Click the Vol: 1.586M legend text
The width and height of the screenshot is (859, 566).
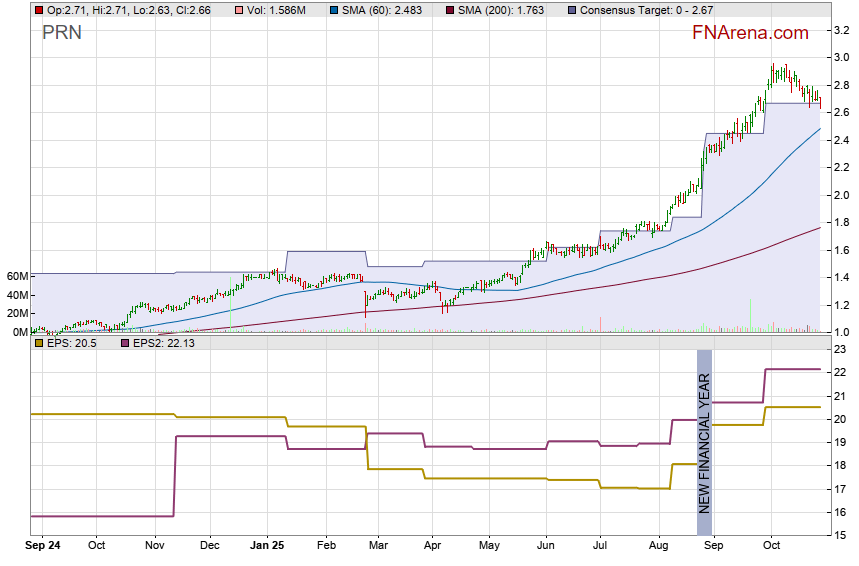[x=277, y=9]
